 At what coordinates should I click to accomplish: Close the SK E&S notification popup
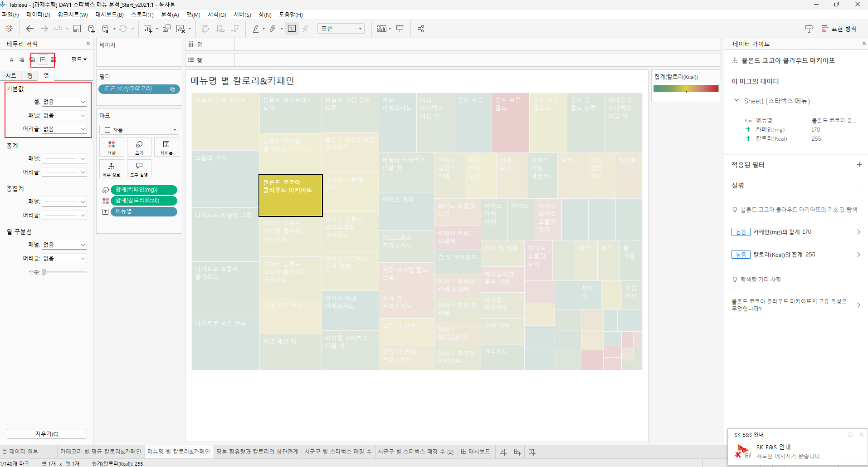click(861, 434)
